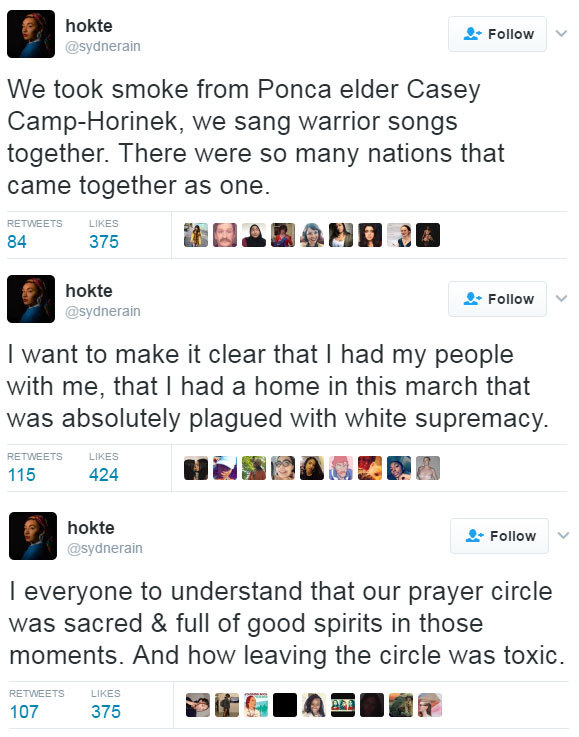View the 107 retweets of third tweet
The image size is (579, 737).
(24, 712)
